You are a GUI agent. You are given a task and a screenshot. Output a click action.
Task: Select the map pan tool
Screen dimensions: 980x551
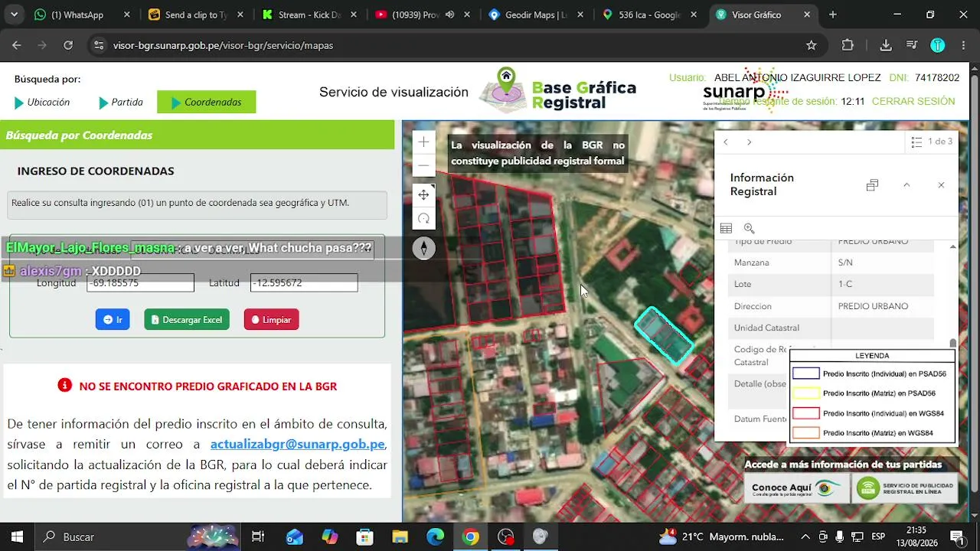click(423, 195)
